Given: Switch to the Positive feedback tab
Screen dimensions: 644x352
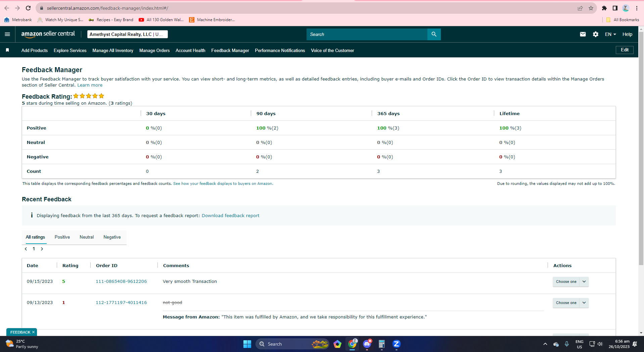Looking at the screenshot, I should 62,237.
